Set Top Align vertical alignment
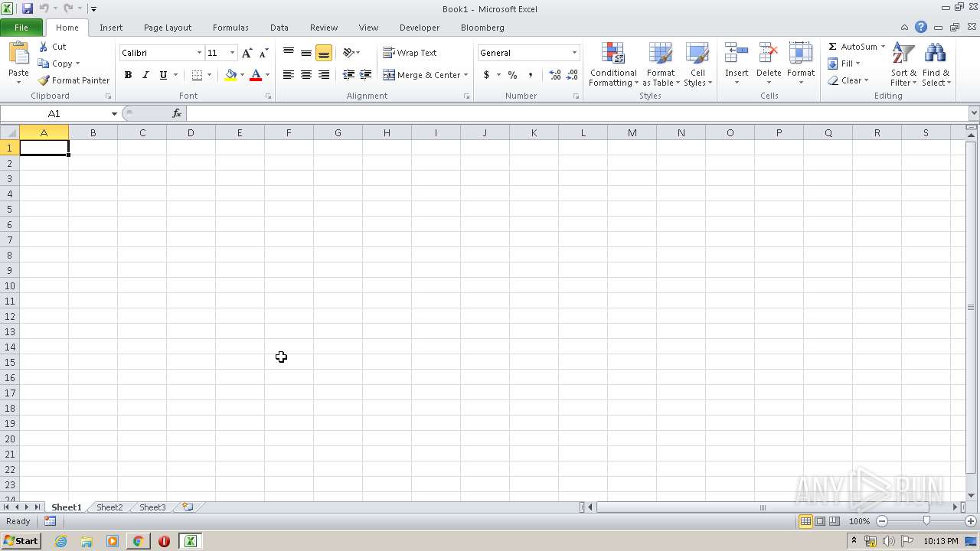The height and width of the screenshot is (551, 980). click(289, 53)
